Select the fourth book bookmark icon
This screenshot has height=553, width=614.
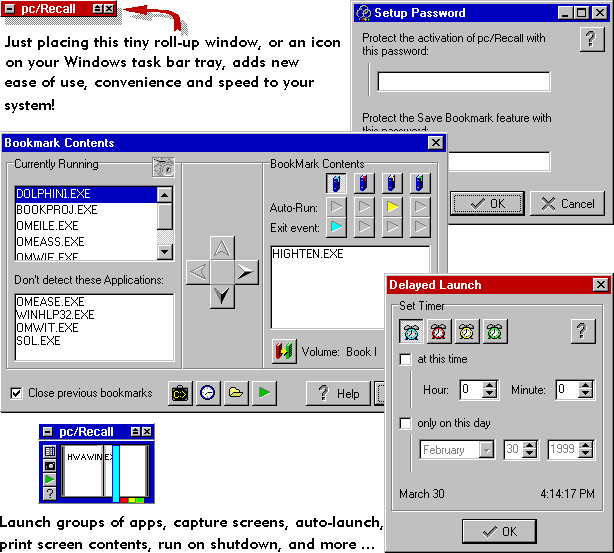tap(420, 183)
